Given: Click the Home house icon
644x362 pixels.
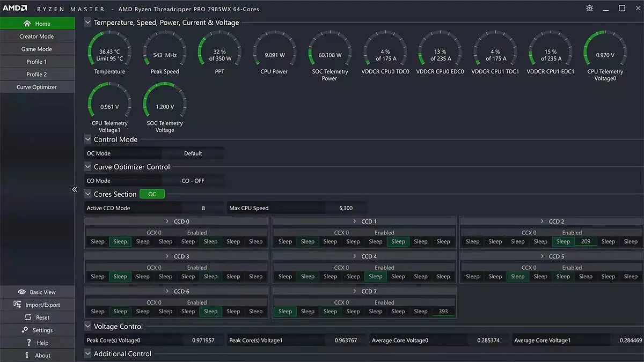Looking at the screenshot, I should tap(27, 24).
